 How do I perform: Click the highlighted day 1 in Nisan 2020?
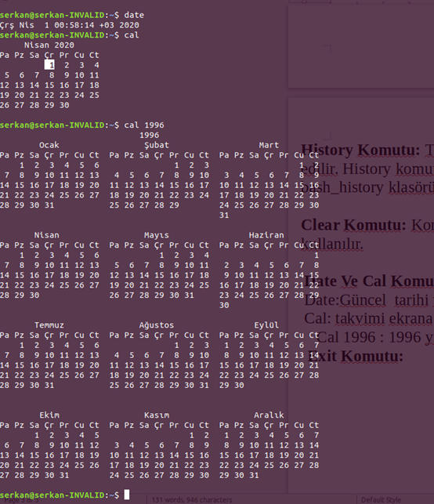click(49, 65)
